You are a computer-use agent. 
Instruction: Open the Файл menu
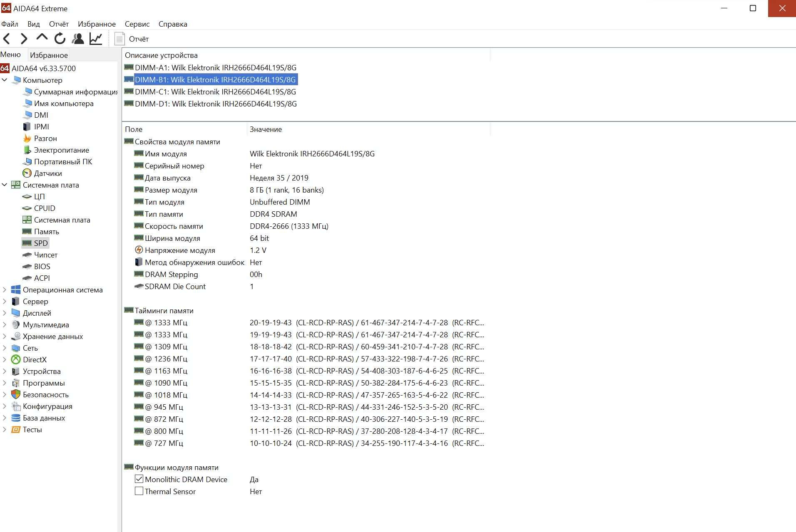tap(10, 24)
